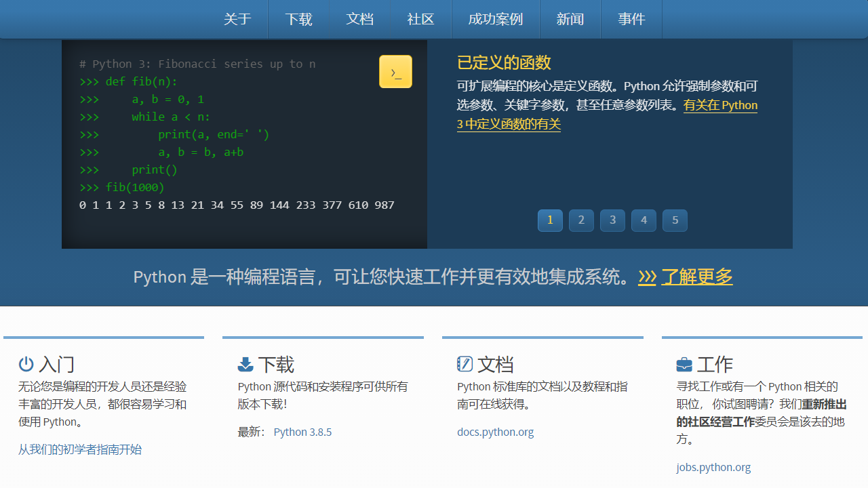
Task: Click the triple chevron before 了解更多
Action: tap(647, 277)
